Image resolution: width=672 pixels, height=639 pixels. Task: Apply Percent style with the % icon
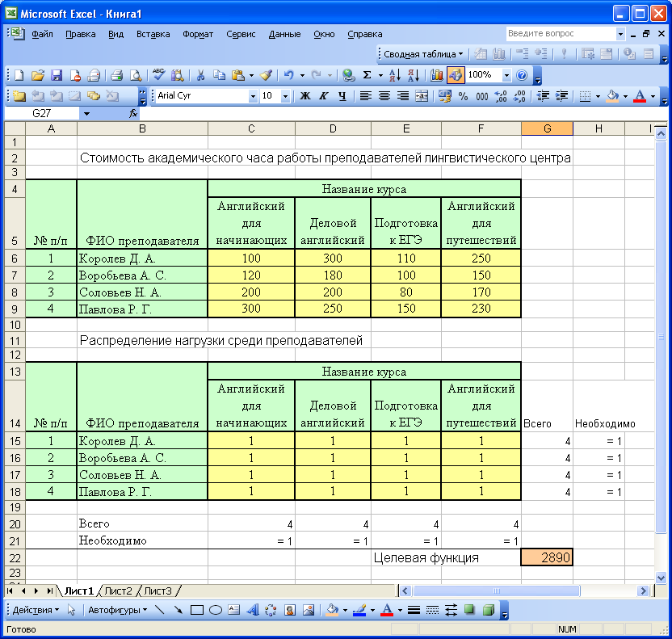click(464, 96)
